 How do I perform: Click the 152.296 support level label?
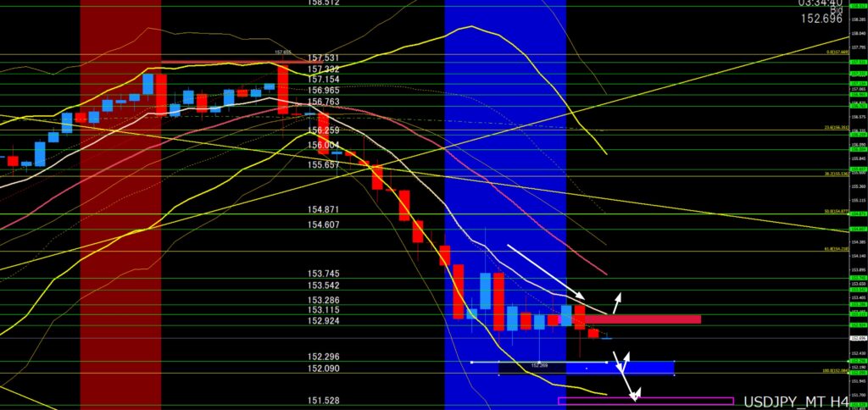pos(324,357)
